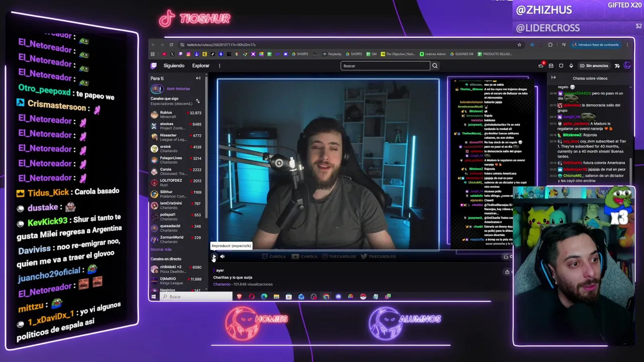Image resolution: width=644 pixels, height=362 pixels.
Task: Open Twitch prime loot crown icon
Action: 541,65
